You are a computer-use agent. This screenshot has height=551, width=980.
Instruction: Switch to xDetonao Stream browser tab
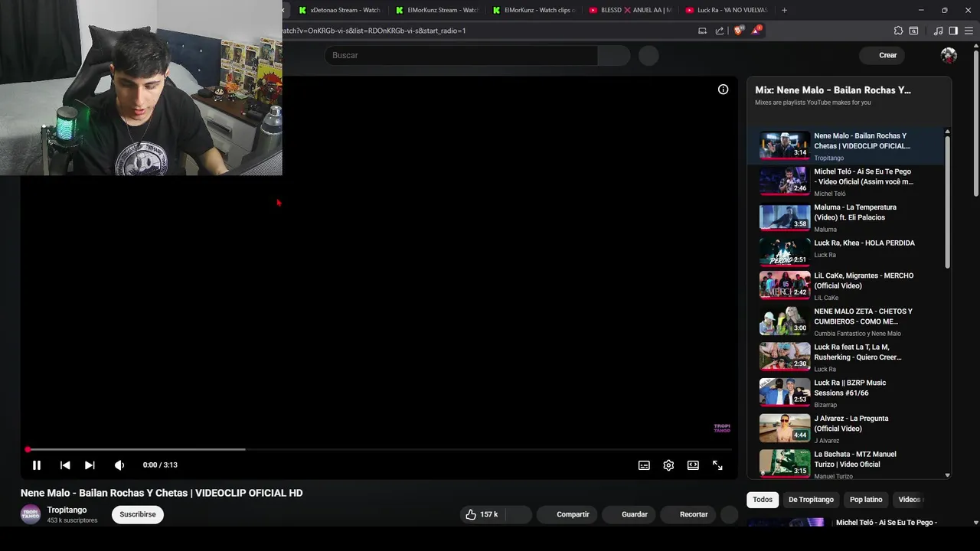[x=339, y=10]
